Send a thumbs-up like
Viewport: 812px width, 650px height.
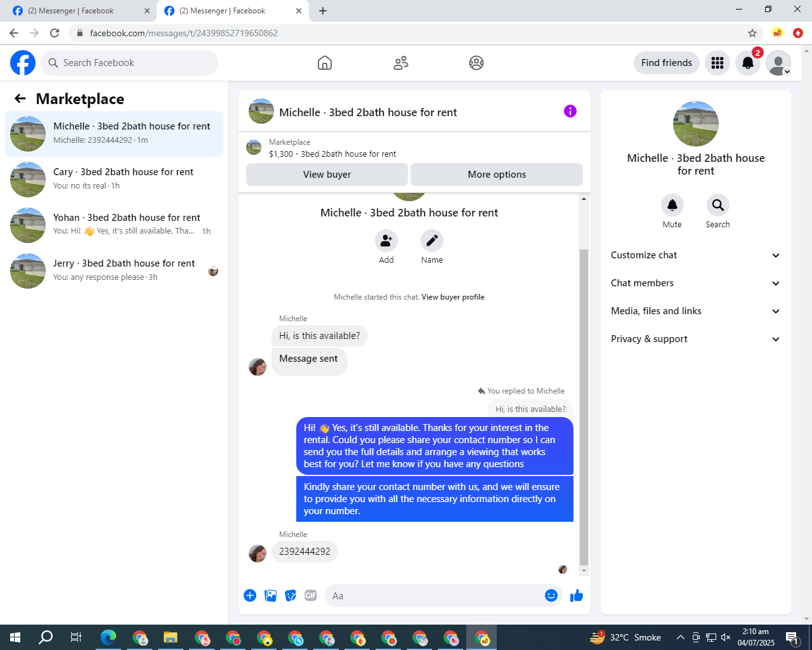[x=577, y=595]
